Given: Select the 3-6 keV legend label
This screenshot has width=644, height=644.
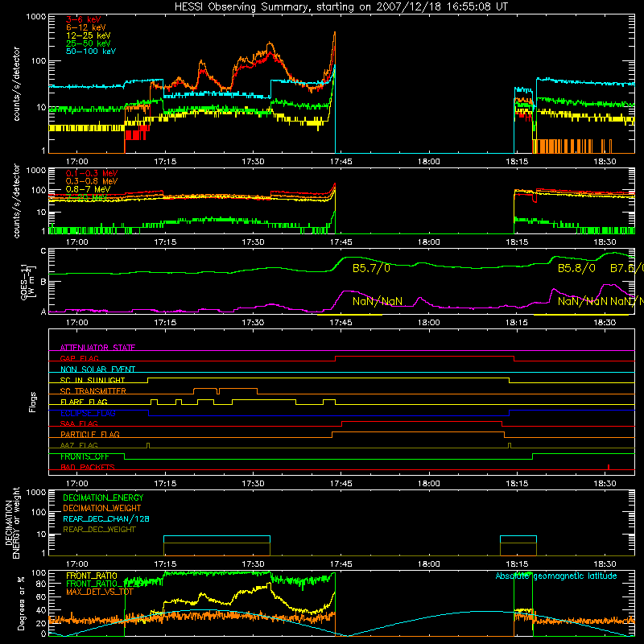Looking at the screenshot, I should [x=84, y=19].
